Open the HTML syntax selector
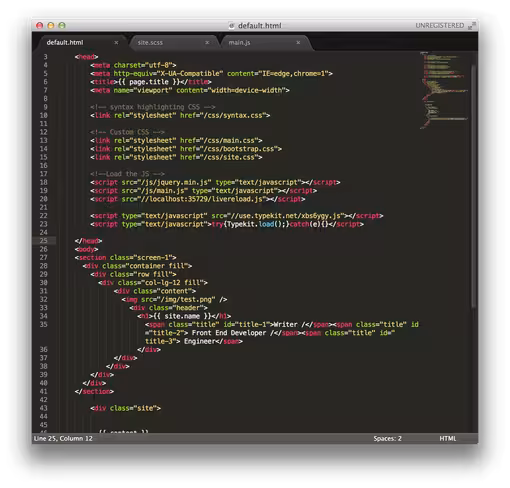Image resolution: width=510 pixels, height=488 pixels. tap(447, 439)
